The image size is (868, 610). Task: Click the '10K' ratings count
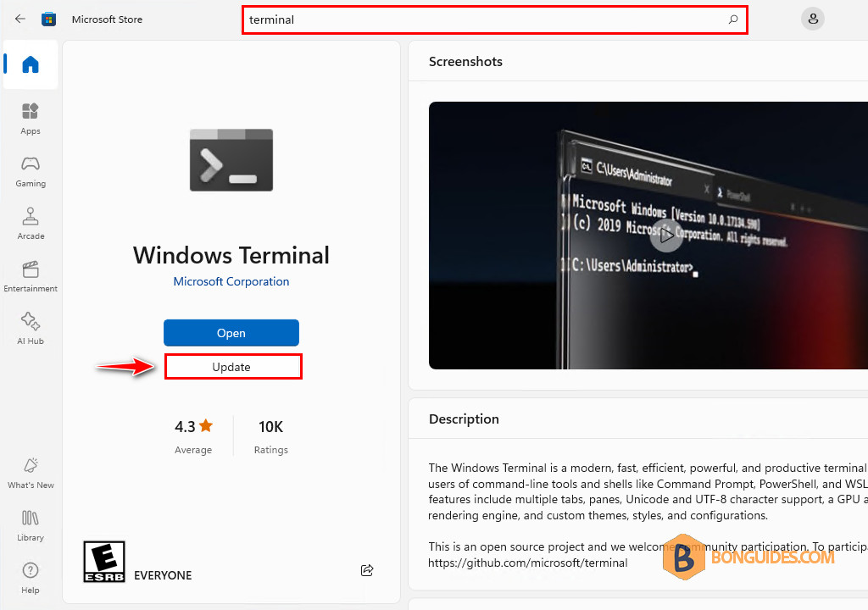[270, 427]
